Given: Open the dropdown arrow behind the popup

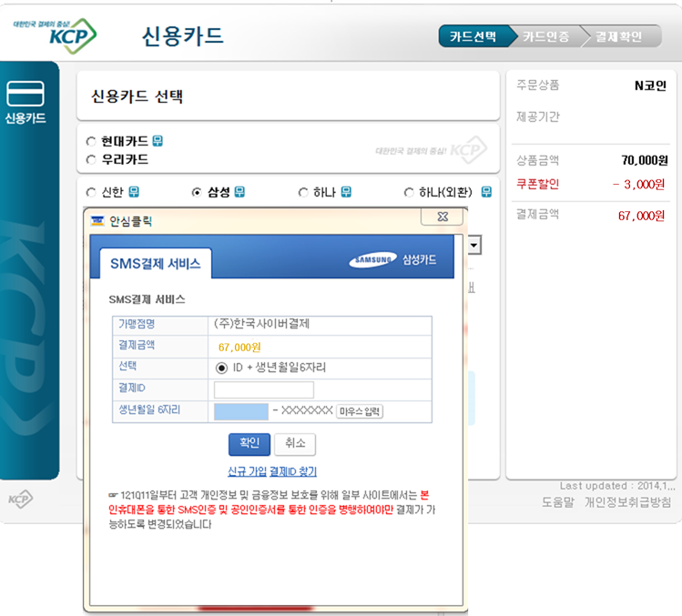Looking at the screenshot, I should pos(474,245).
